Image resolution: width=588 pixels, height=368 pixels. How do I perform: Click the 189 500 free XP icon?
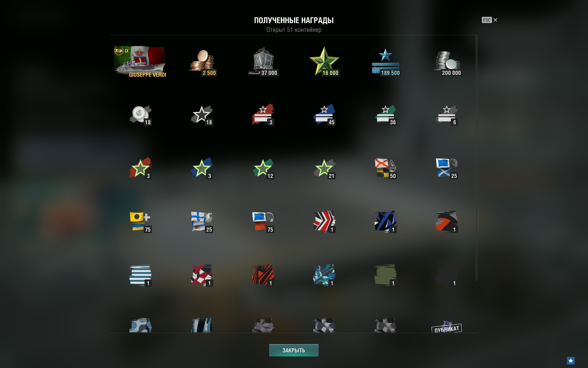[386, 62]
